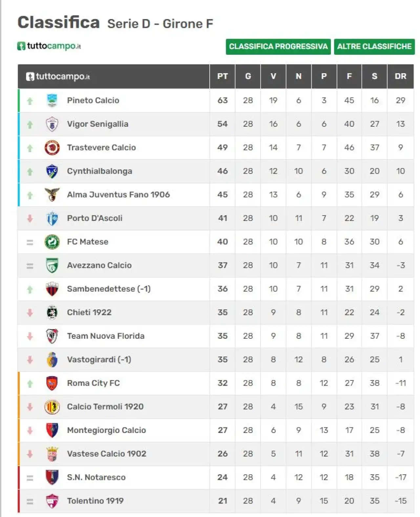420x517 pixels.
Task: Click the FC Matese green crest
Action: 52,242
